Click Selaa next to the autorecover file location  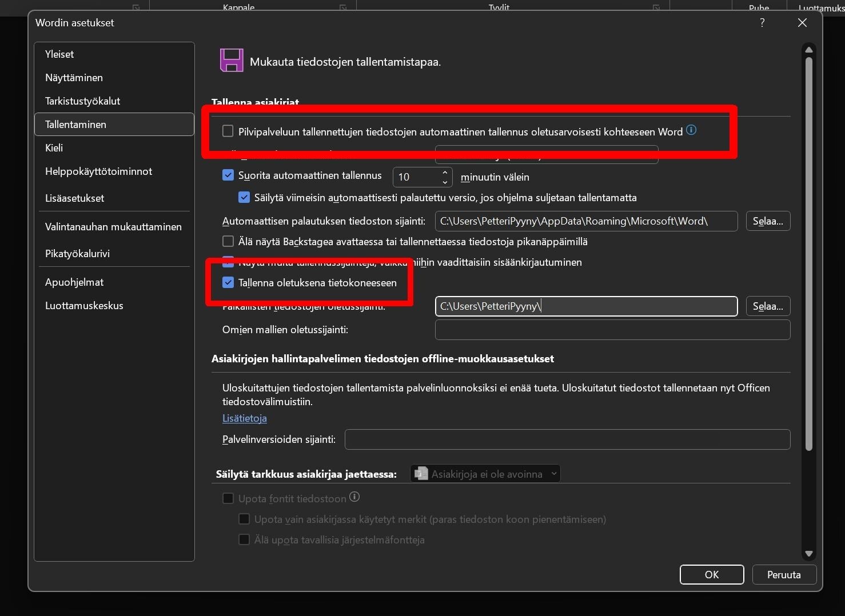pos(768,221)
